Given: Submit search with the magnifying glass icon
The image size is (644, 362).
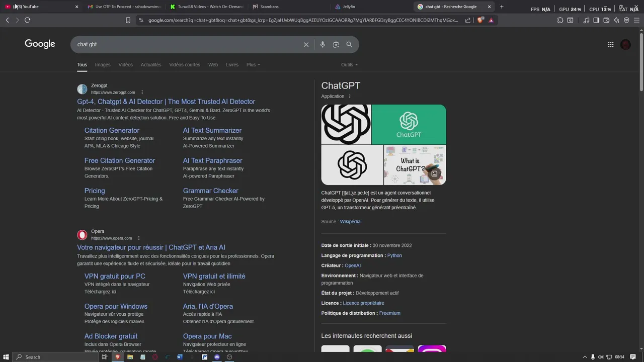Looking at the screenshot, I should (349, 45).
